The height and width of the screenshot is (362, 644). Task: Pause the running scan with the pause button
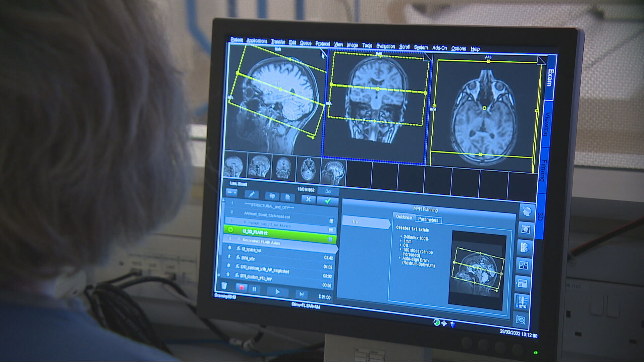pos(255,289)
